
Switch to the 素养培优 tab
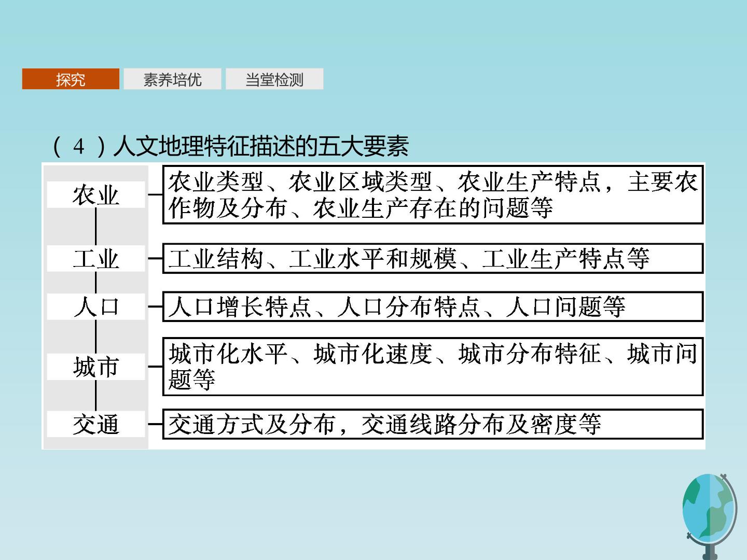coord(172,79)
